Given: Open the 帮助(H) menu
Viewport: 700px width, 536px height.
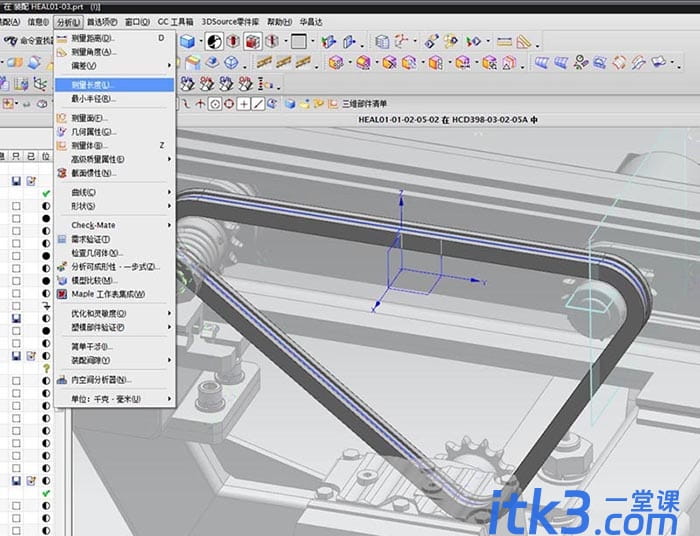Looking at the screenshot, I should 279,22.
